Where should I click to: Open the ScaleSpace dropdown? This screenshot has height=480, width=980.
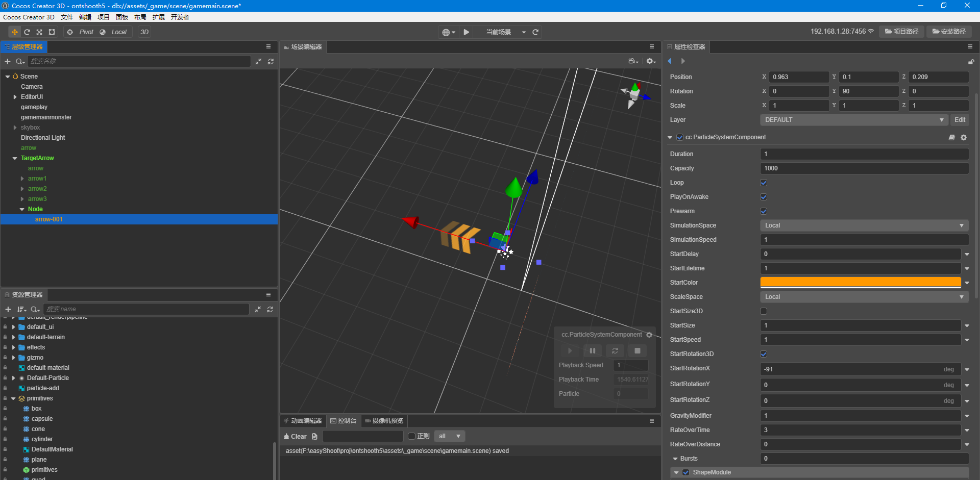864,297
